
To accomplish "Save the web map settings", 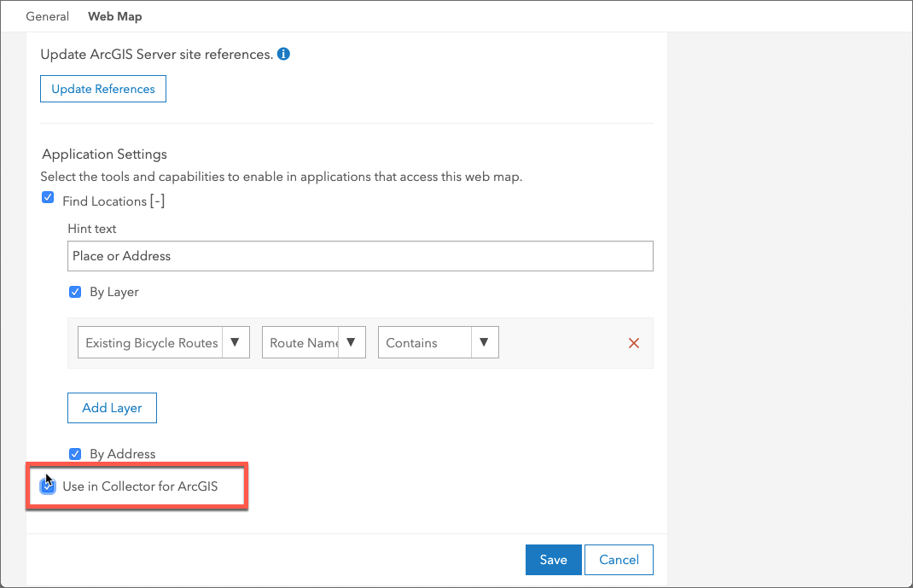I will (553, 560).
